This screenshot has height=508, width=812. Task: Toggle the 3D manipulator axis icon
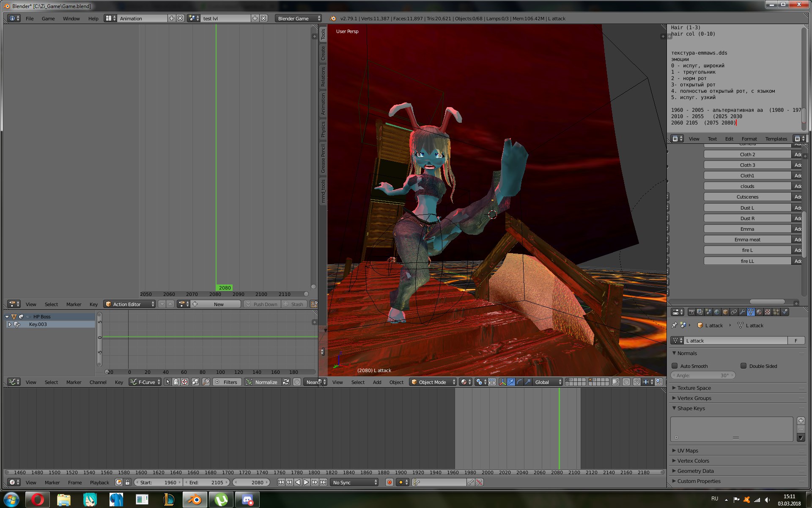pos(502,382)
